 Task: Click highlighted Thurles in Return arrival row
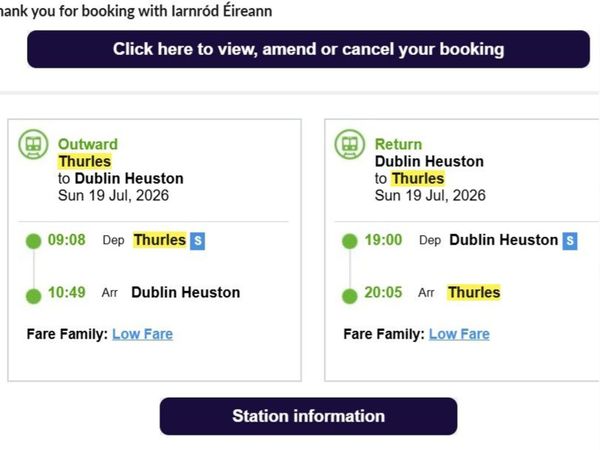[x=474, y=292]
